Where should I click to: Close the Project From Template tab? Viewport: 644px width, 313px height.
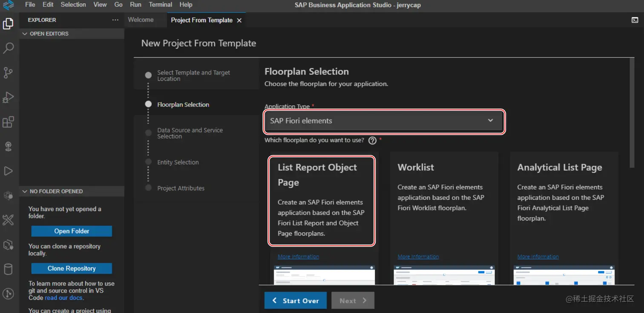239,20
